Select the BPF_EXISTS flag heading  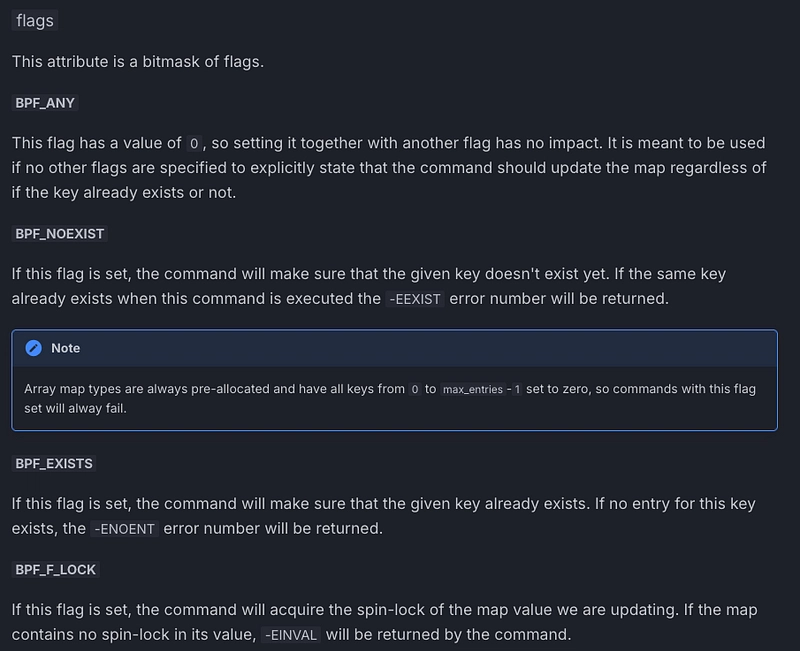point(54,464)
